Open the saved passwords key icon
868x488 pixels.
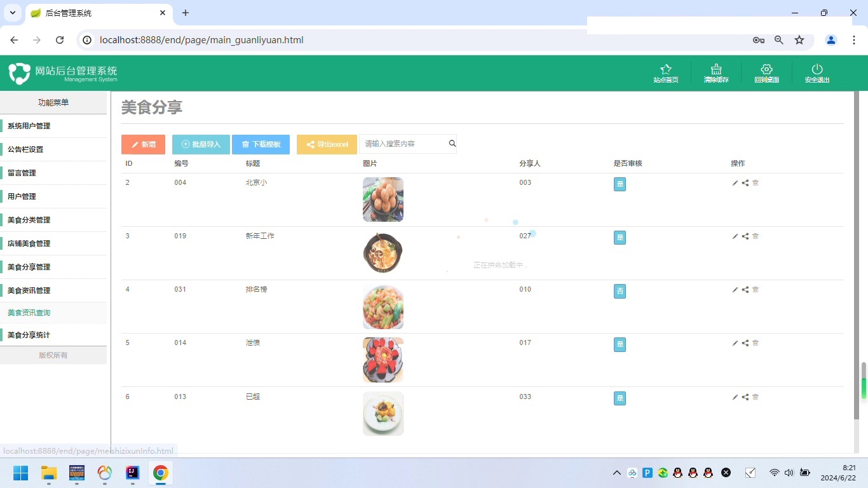click(759, 40)
